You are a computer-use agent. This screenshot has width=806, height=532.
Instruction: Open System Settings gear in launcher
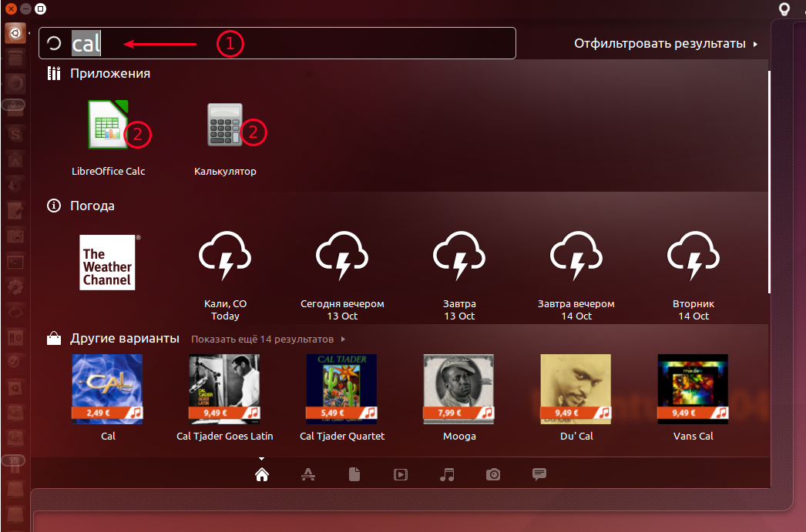click(x=15, y=287)
